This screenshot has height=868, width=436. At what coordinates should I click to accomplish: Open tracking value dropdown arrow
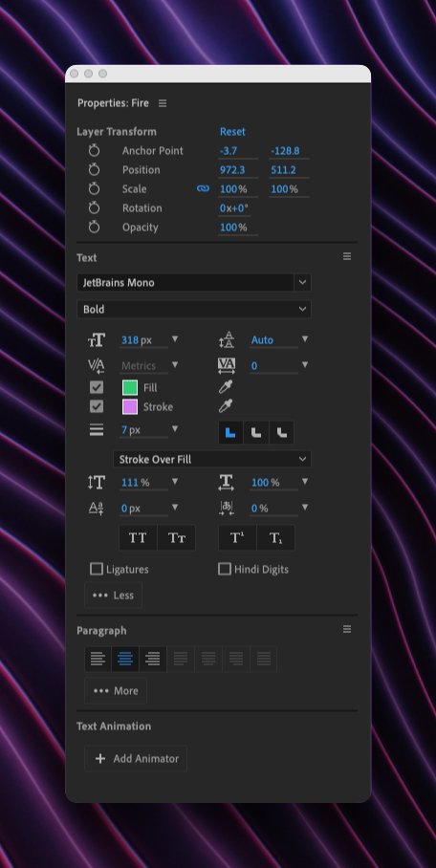[305, 364]
